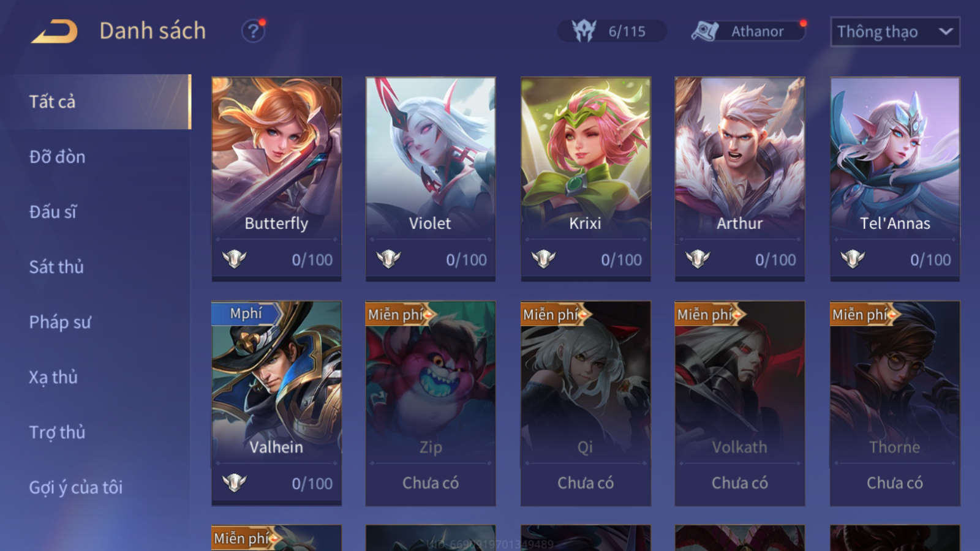Click the golden back arrow icon
Image resolution: width=980 pixels, height=551 pixels.
(x=55, y=31)
